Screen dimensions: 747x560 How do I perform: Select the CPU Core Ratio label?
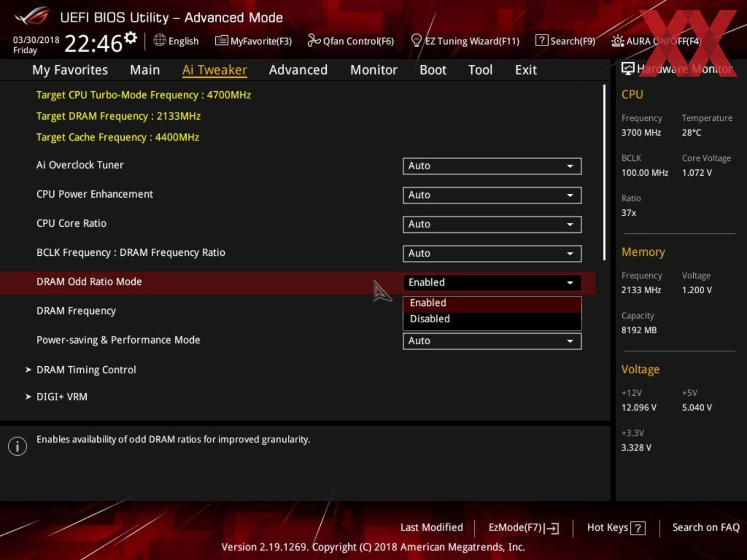[x=71, y=223]
